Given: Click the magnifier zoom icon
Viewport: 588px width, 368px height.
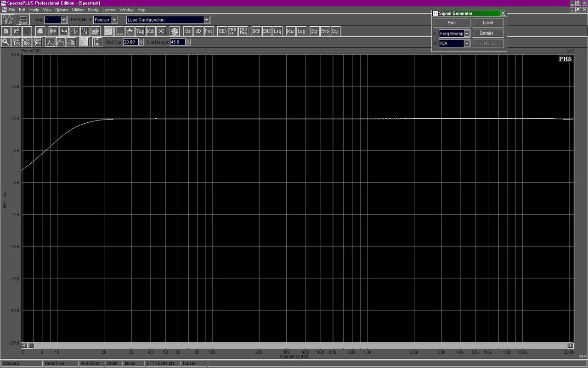Looking at the screenshot, I should [x=6, y=42].
